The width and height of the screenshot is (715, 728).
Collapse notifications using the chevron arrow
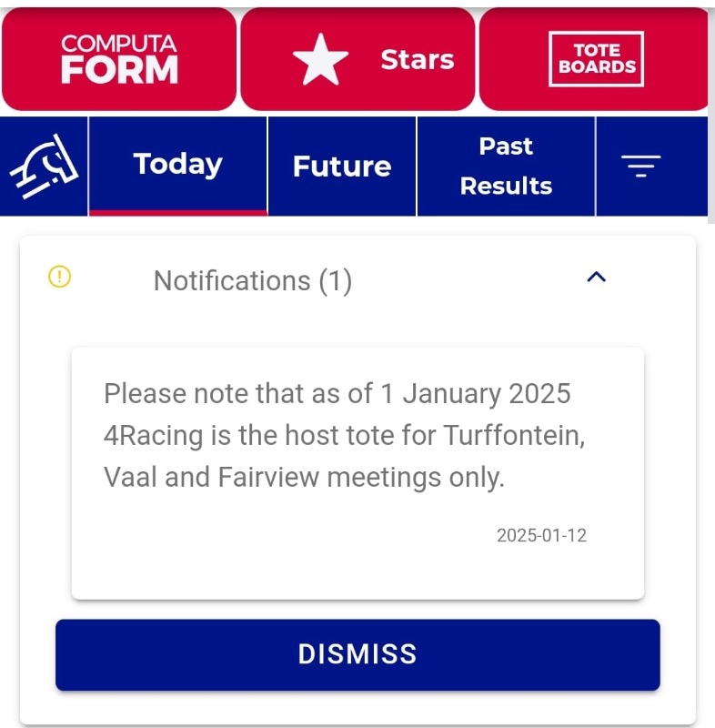coord(596,278)
